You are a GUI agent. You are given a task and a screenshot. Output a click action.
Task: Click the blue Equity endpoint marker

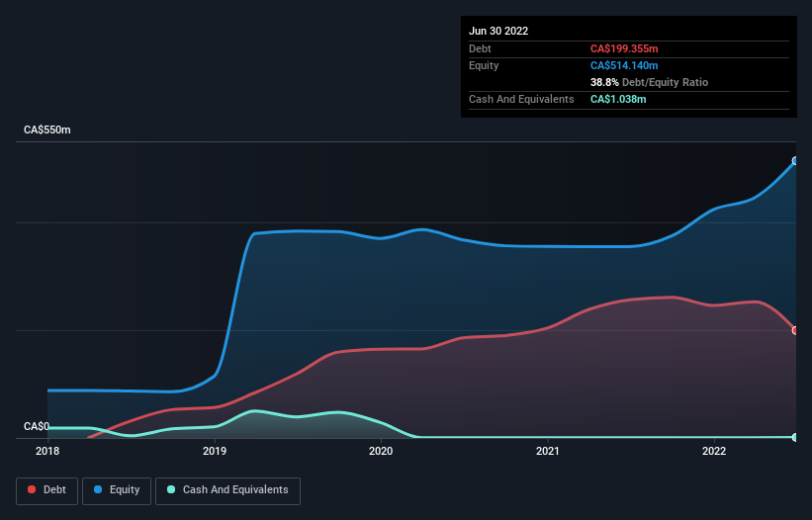click(x=795, y=161)
